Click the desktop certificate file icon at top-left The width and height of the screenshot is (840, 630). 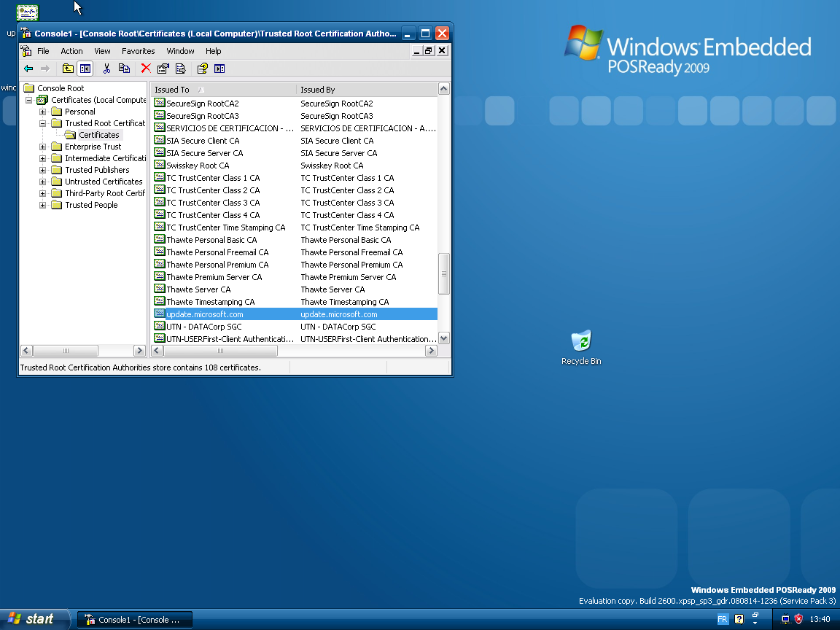coord(27,12)
